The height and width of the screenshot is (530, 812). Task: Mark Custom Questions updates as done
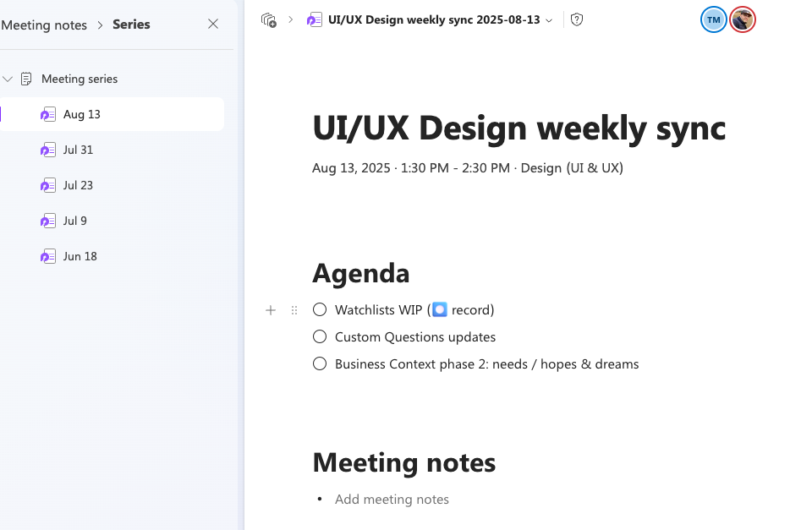319,336
